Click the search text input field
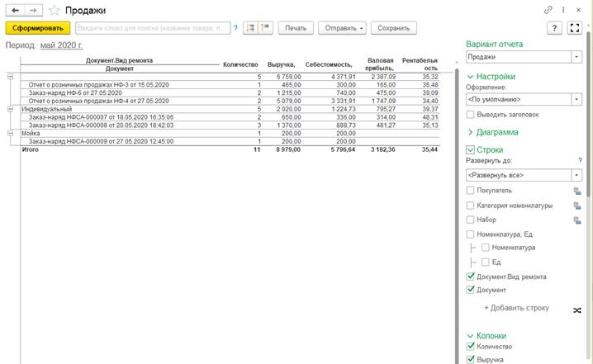Viewport: 593px width, 364px height. 152,27
